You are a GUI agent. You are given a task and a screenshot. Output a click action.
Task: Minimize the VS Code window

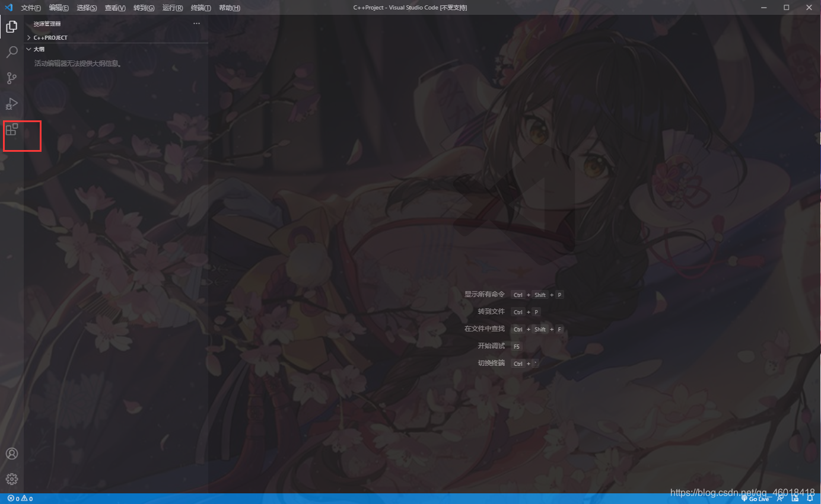click(x=765, y=8)
